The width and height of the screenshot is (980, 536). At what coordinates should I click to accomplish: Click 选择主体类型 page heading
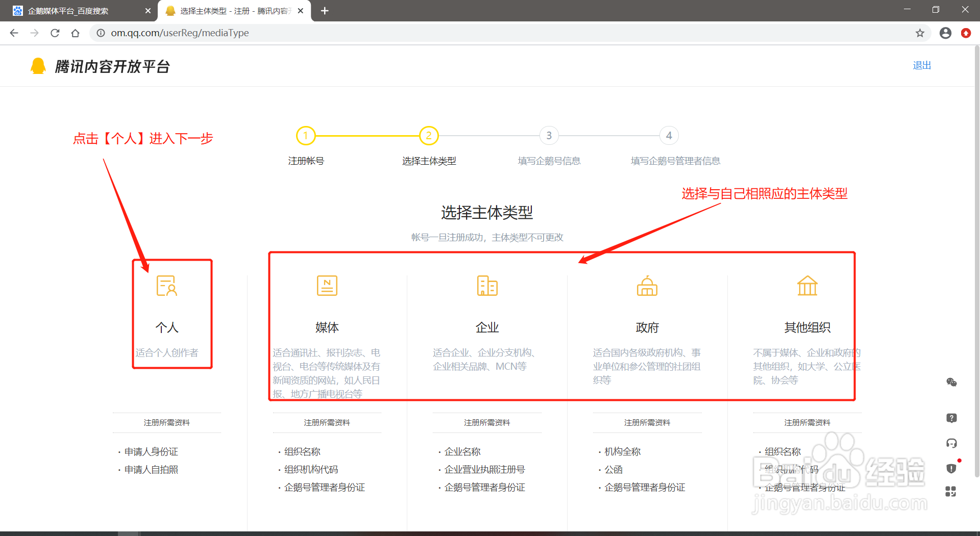pyautogui.click(x=487, y=213)
